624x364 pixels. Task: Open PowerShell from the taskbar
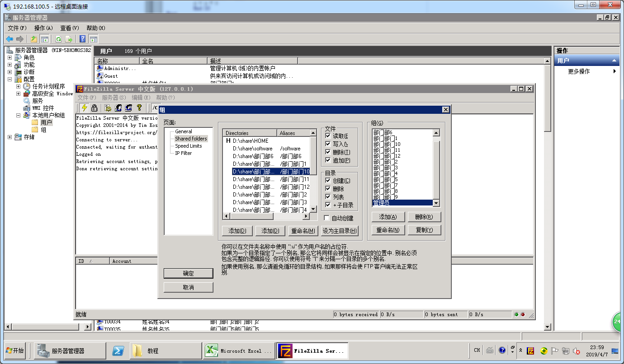click(118, 350)
